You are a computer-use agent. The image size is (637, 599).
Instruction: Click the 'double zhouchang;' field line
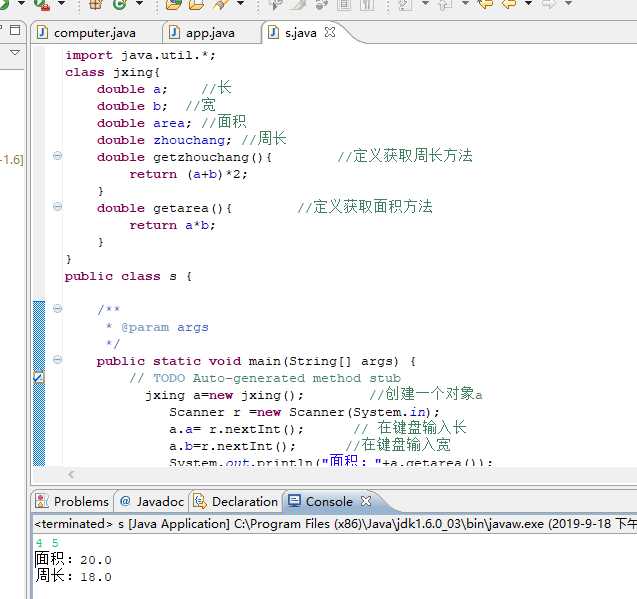pyautogui.click(x=164, y=140)
